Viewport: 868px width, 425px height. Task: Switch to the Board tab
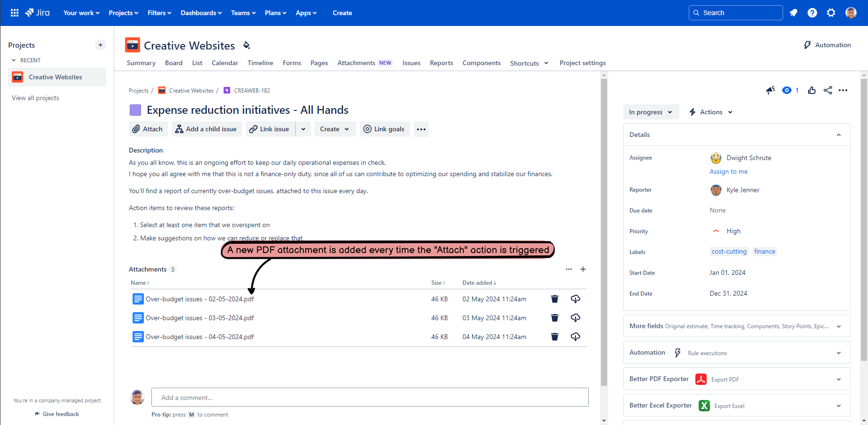click(x=174, y=63)
